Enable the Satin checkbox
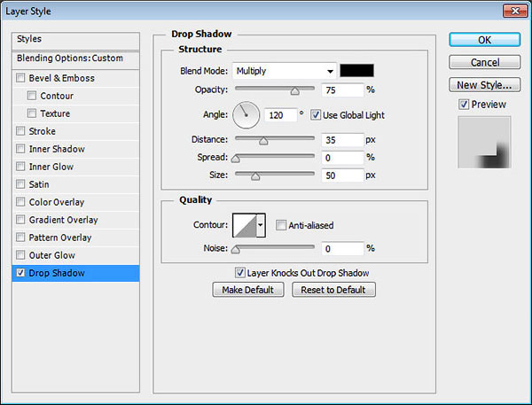The image size is (532, 405). point(20,184)
